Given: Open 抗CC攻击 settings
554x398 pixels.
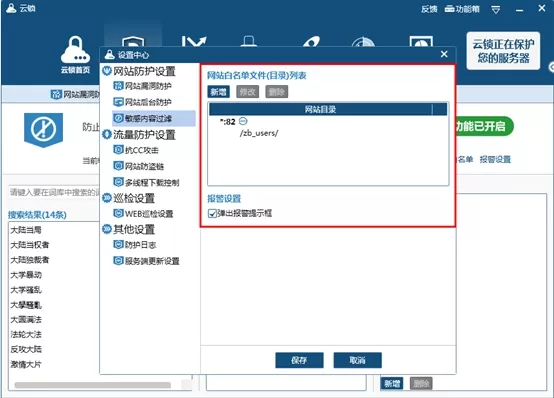Looking at the screenshot, I should pyautogui.click(x=136, y=150).
